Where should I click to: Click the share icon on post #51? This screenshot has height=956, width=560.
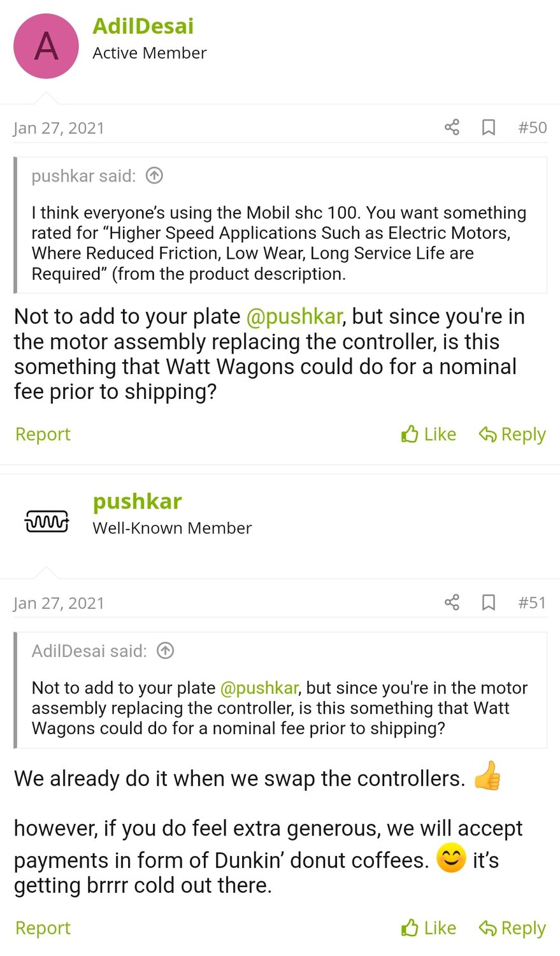[x=451, y=602]
